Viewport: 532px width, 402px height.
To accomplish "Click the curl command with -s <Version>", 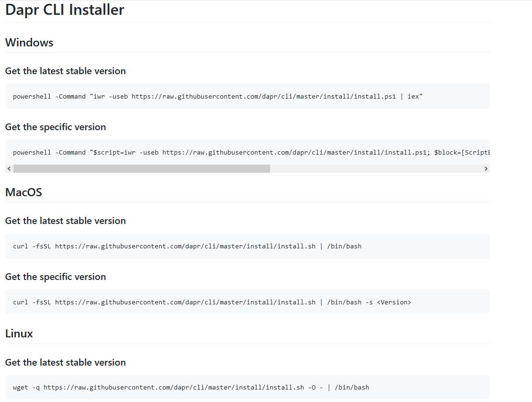I will (x=212, y=302).
